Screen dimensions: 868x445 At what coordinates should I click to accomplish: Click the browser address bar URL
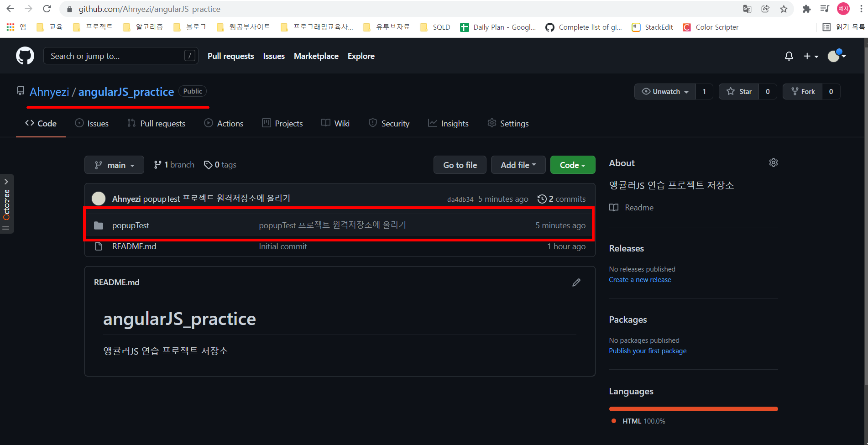pos(149,9)
